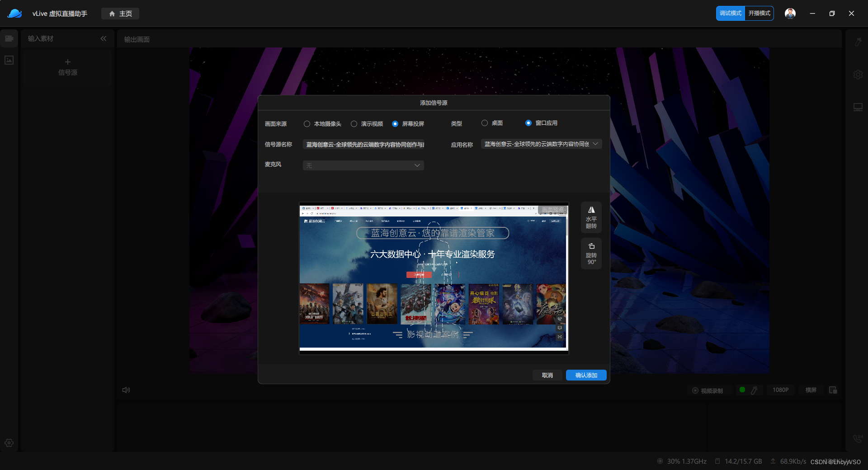Click 取消 button
868x470 pixels.
(547, 375)
